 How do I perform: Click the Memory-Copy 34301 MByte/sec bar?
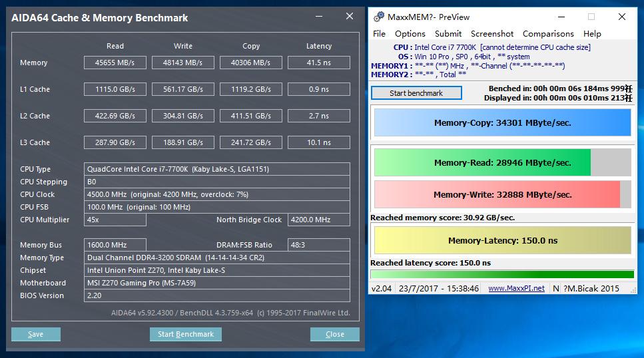click(502, 122)
